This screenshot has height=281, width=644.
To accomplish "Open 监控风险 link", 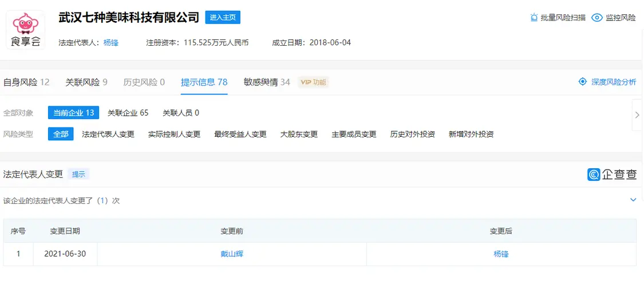I will (x=621, y=18).
